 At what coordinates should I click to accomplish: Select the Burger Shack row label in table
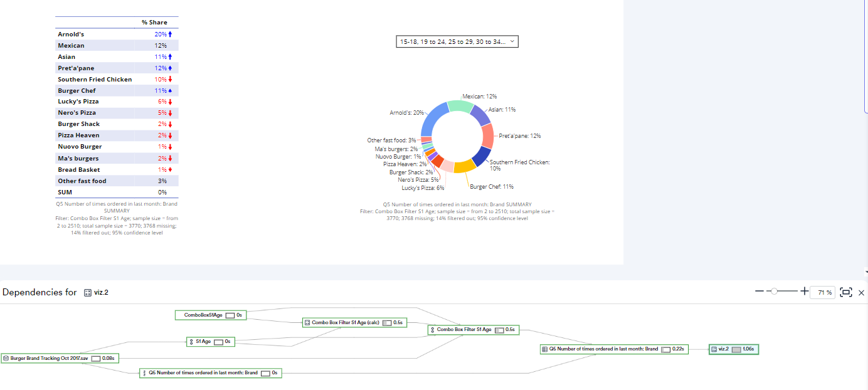tap(79, 124)
